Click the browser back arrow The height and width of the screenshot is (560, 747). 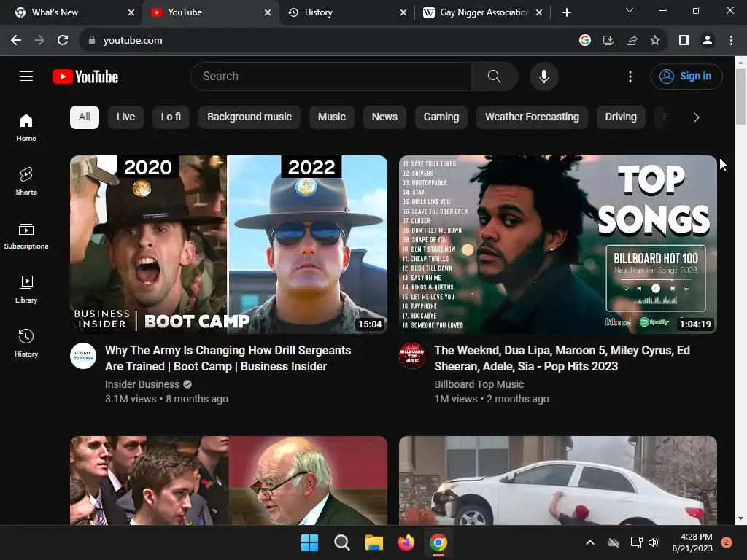click(x=16, y=41)
